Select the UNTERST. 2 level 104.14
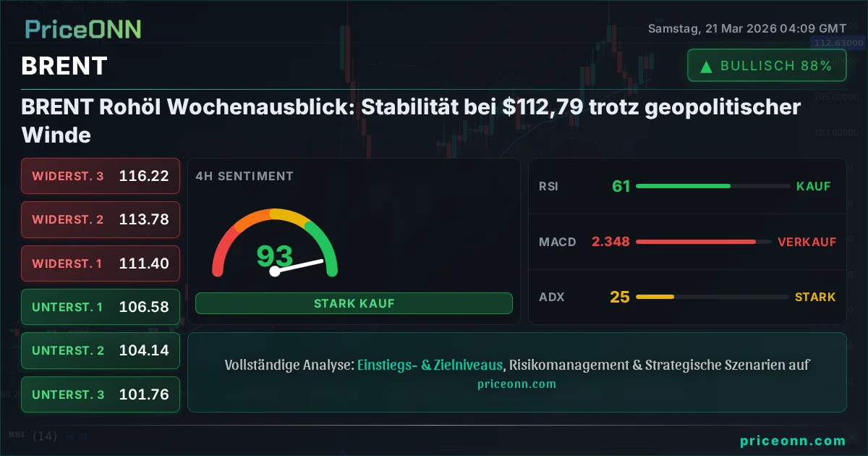This screenshot has height=456, width=868. pyautogui.click(x=101, y=350)
